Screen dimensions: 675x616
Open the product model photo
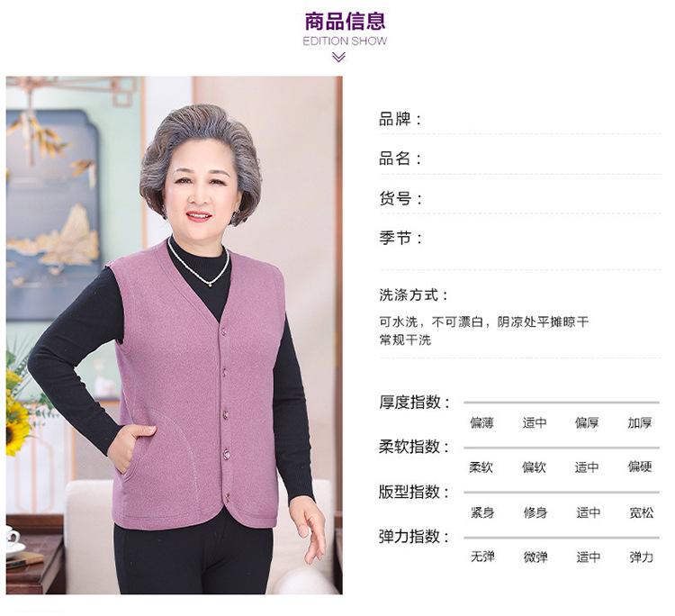[175, 335]
